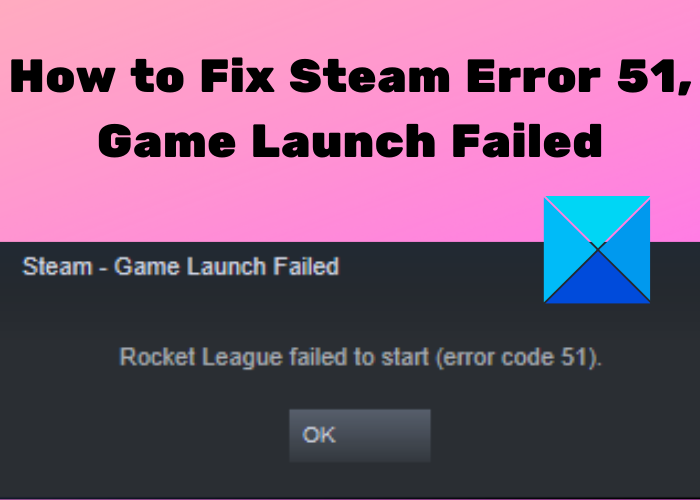Click the word 'Game' in the bold headline
700x500 pixels.
pyautogui.click(x=167, y=142)
